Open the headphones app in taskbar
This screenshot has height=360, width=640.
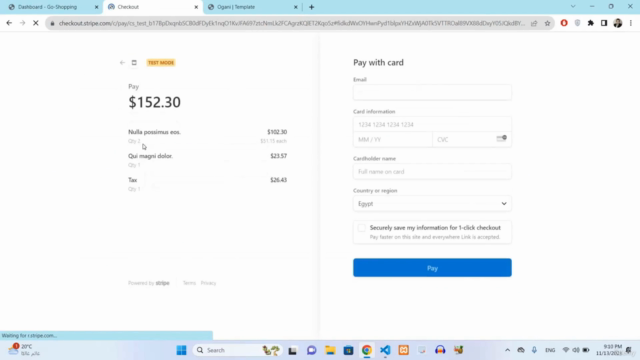tap(440, 350)
